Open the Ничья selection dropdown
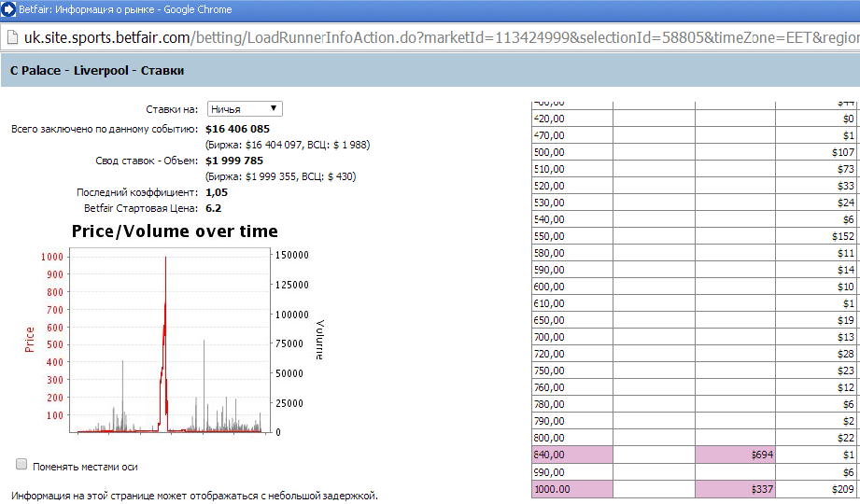This screenshot has width=860, height=504. pyautogui.click(x=245, y=108)
